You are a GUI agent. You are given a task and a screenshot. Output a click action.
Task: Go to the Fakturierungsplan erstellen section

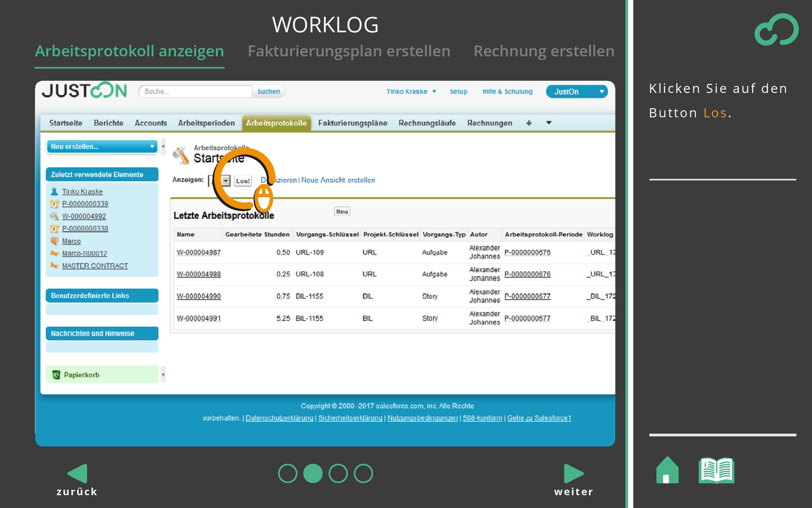coord(349,51)
